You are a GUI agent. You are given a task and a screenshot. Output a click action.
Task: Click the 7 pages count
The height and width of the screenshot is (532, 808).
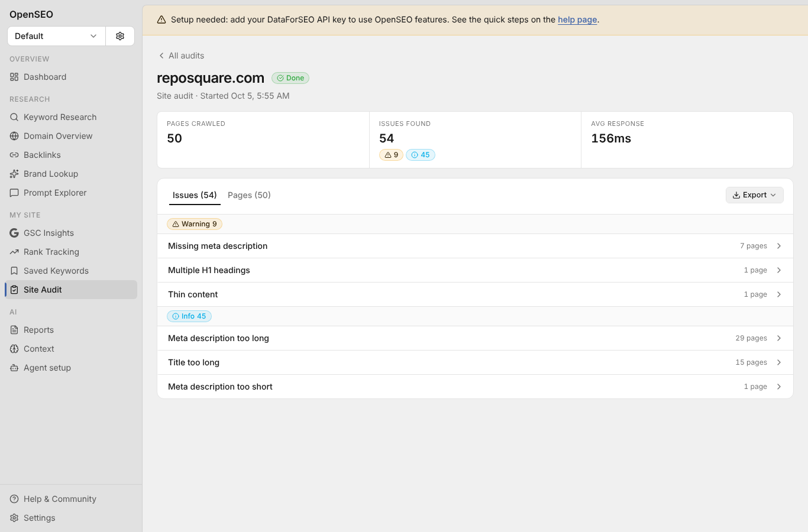pos(754,246)
